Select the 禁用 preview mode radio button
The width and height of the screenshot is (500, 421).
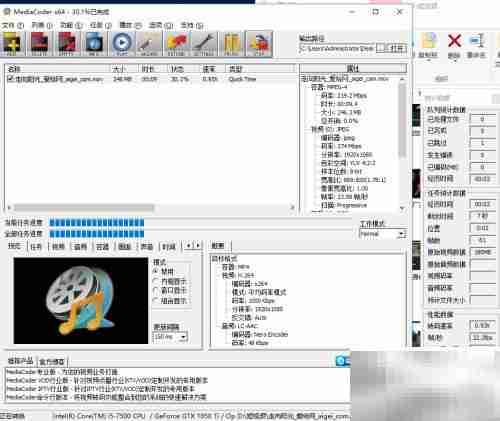coord(155,271)
